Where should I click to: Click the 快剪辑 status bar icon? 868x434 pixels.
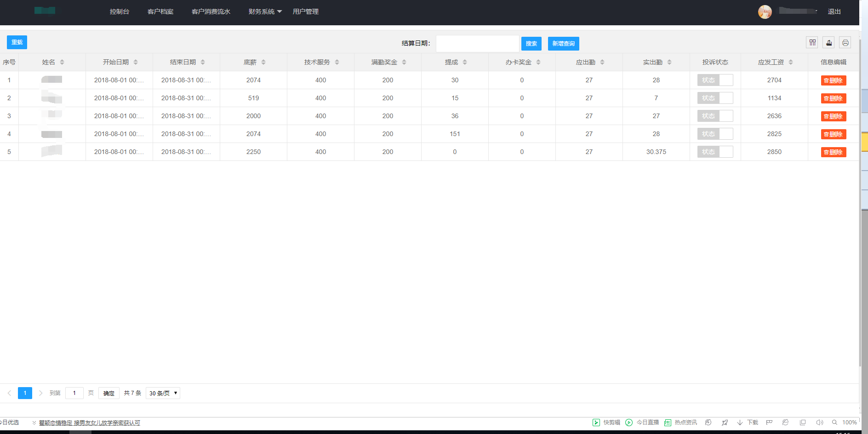(596, 423)
